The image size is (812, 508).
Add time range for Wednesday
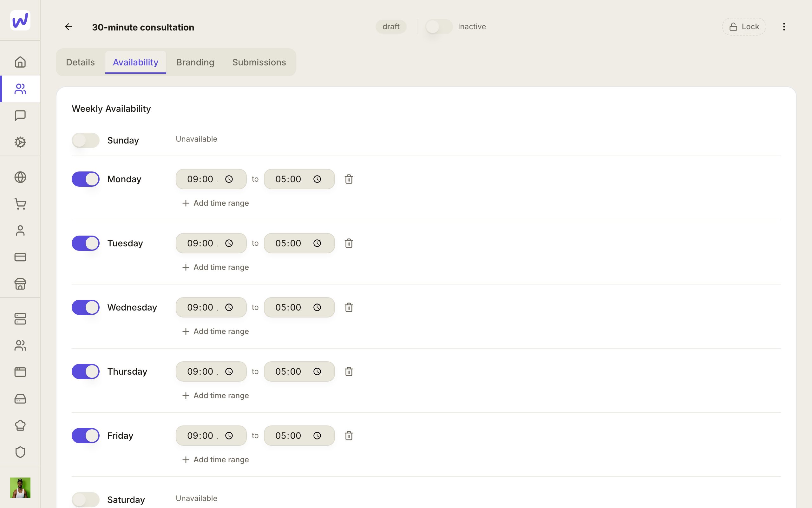(x=215, y=331)
